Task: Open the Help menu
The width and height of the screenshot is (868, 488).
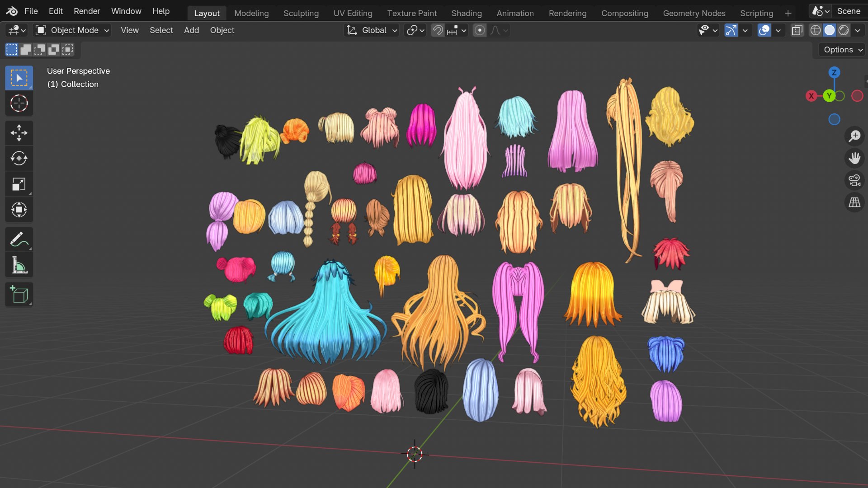Action: pyautogui.click(x=160, y=11)
